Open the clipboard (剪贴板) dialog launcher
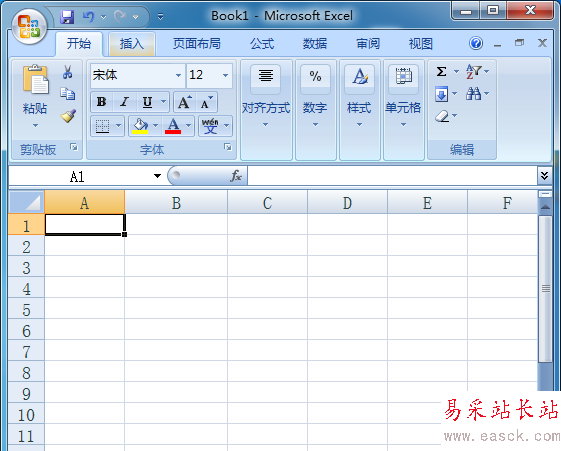The height and width of the screenshot is (451, 561). [74, 147]
